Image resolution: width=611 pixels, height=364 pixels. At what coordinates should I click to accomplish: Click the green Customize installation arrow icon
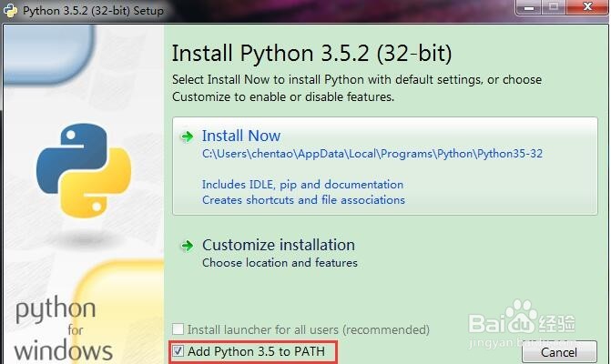point(187,245)
